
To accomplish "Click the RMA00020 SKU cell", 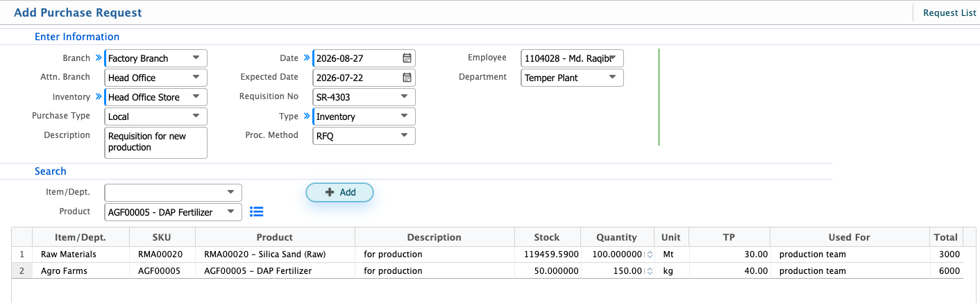I will coord(162,254).
